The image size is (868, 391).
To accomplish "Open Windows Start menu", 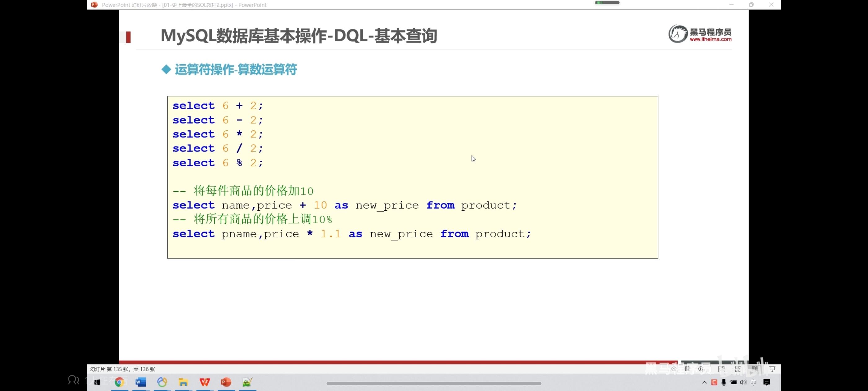I will click(x=97, y=382).
